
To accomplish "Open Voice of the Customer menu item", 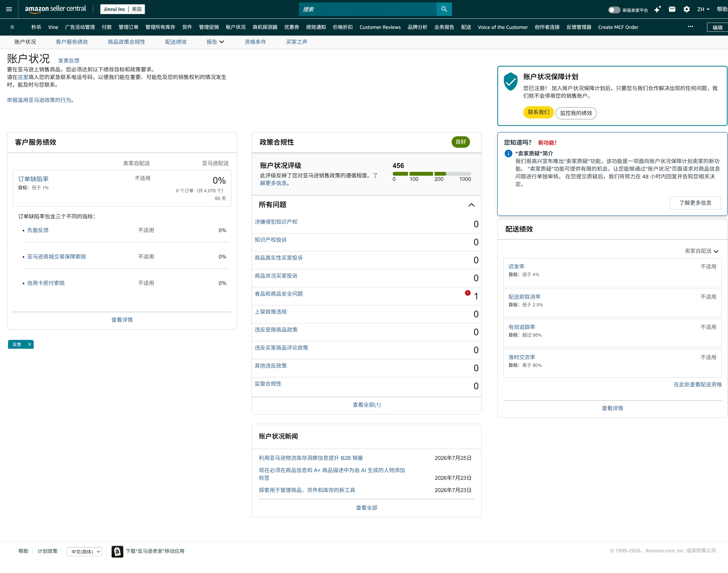I will coord(503,27).
